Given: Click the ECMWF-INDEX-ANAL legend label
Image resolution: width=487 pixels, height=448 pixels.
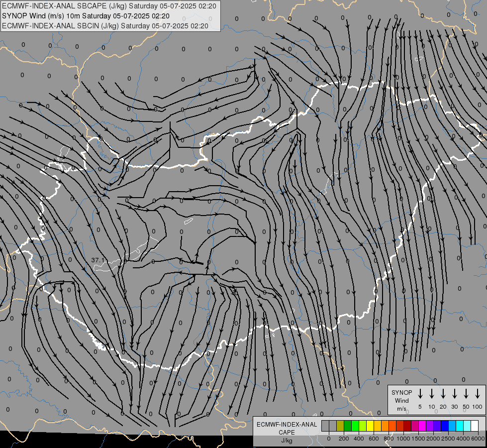Looking at the screenshot, I should click(x=287, y=425).
